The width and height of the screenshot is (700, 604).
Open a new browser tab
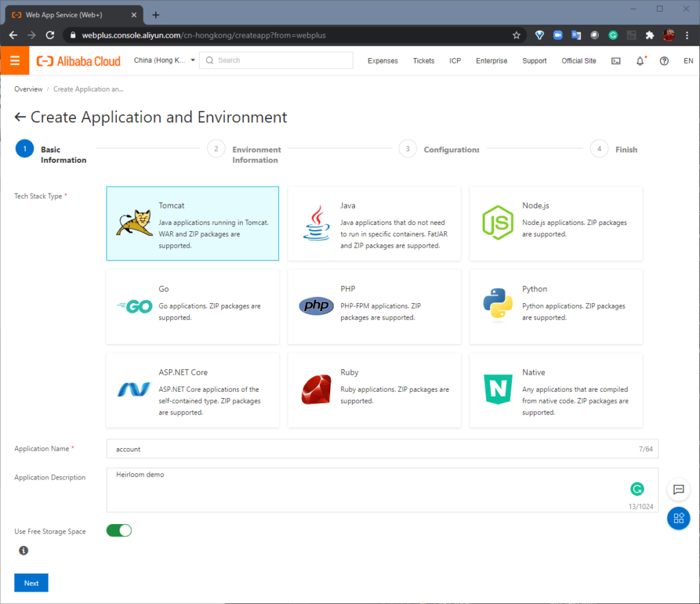[155, 15]
